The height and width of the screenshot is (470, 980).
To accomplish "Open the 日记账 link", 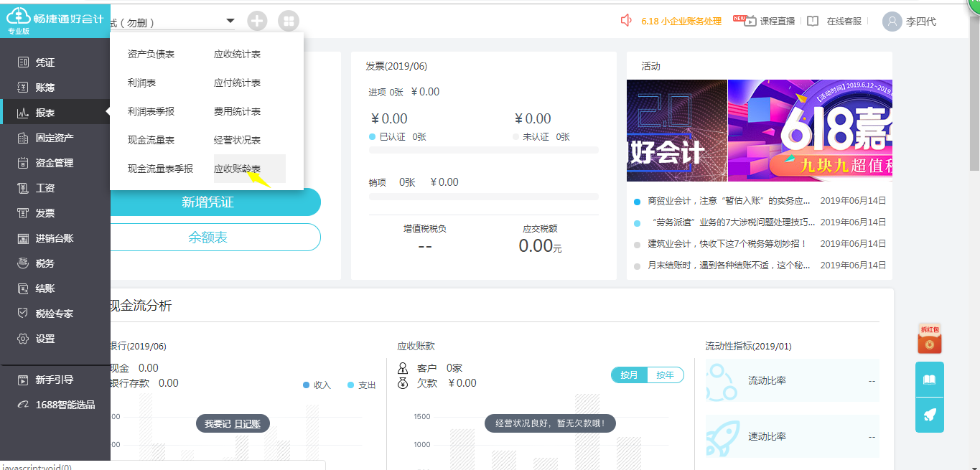I will [x=247, y=424].
